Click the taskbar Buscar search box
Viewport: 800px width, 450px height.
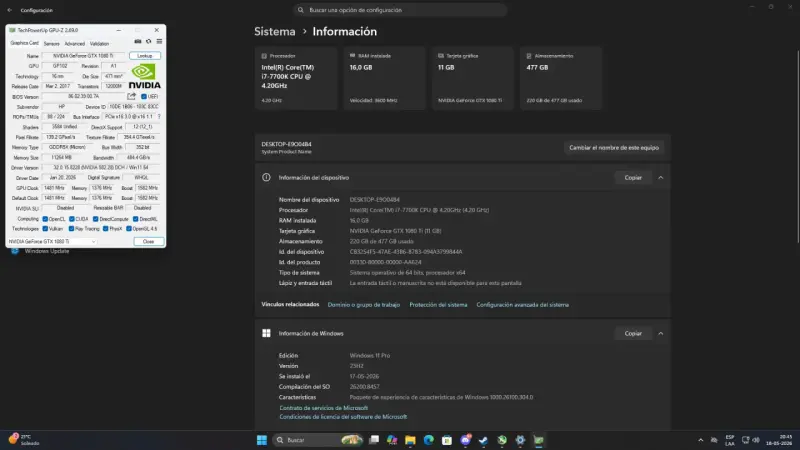[x=318, y=440]
